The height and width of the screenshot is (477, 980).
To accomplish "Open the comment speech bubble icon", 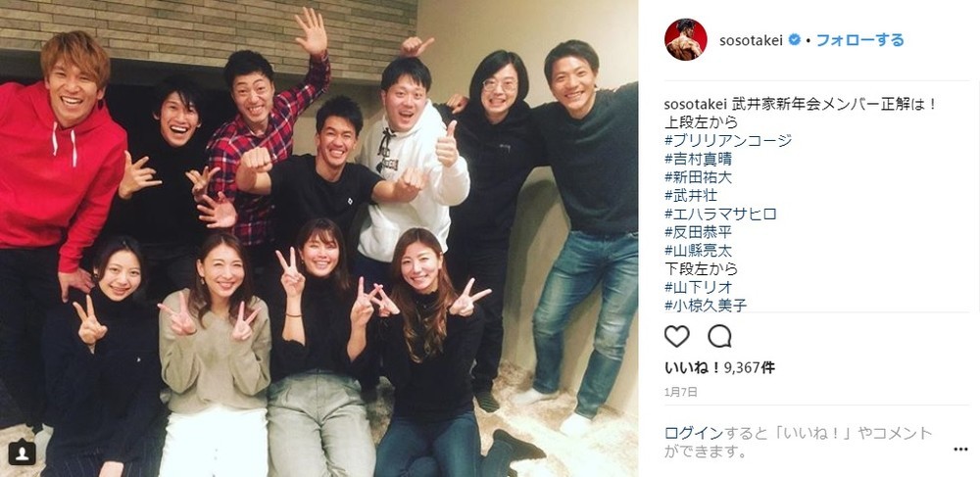I will point(719,337).
